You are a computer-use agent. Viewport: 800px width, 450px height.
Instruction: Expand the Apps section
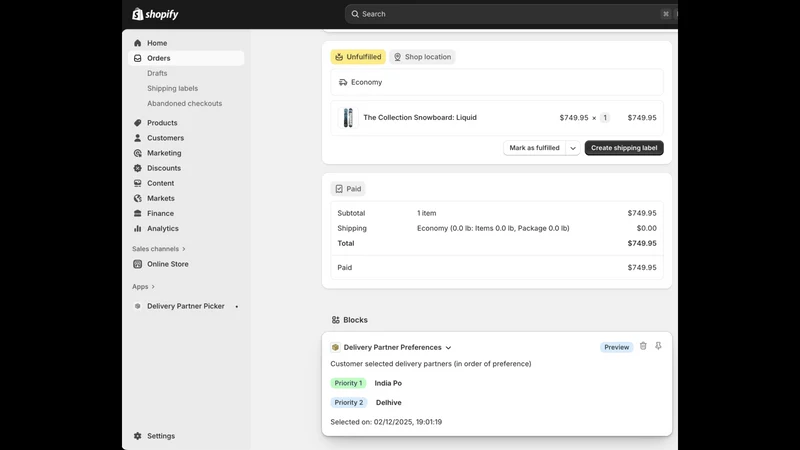[143, 287]
